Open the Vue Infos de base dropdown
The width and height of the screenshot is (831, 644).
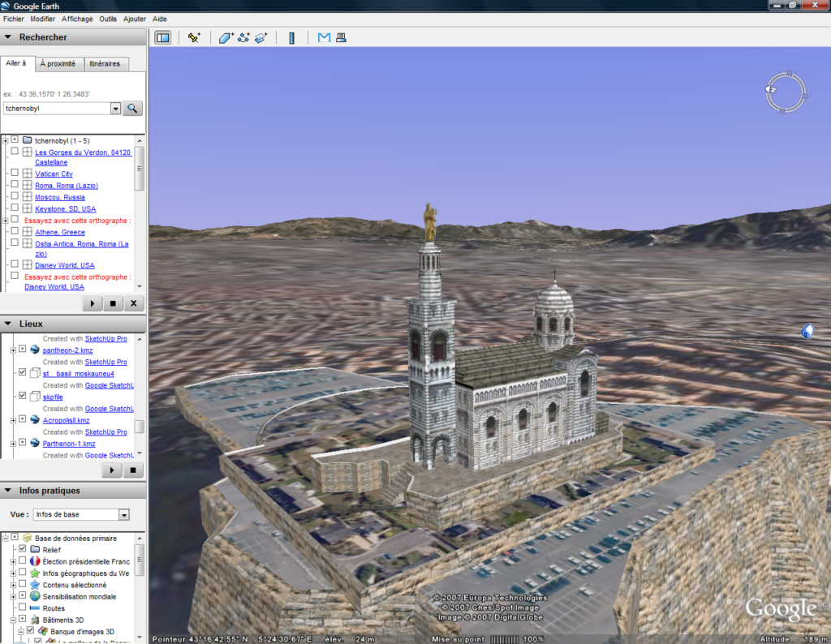coord(124,514)
